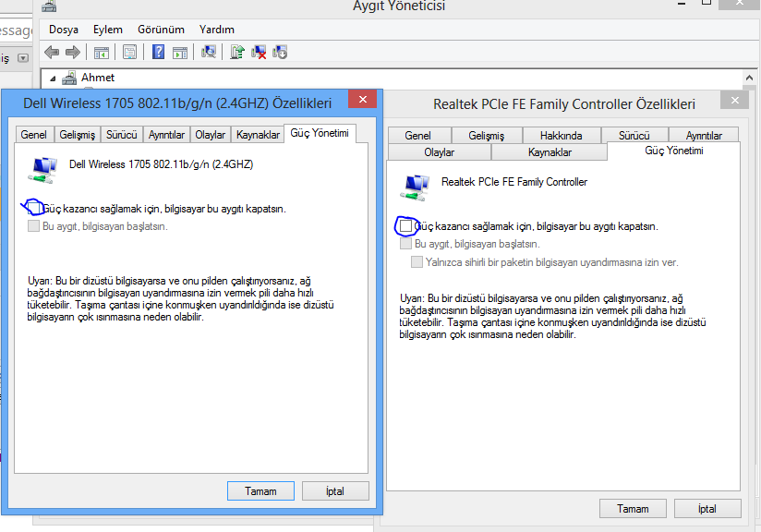Open the Eylem menu
Image resolution: width=761 pixels, height=532 pixels.
[108, 30]
